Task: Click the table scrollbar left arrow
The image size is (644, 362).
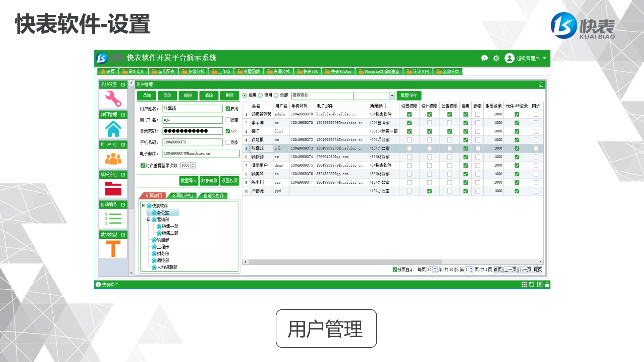Action: [x=245, y=262]
